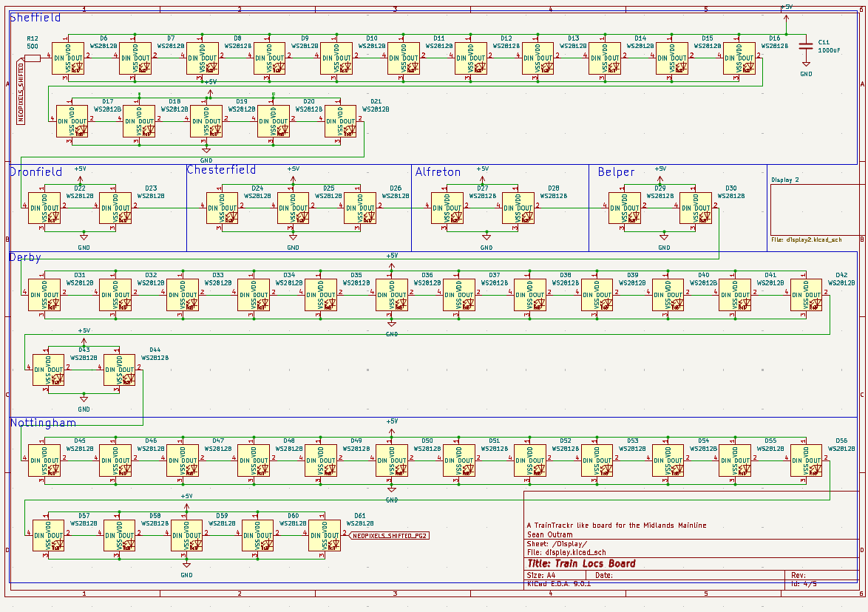Click the D61 symbol feeding NEOPIXELS_SHIFTED_PG2
Image resolution: width=868 pixels, height=612 pixels.
(323, 536)
